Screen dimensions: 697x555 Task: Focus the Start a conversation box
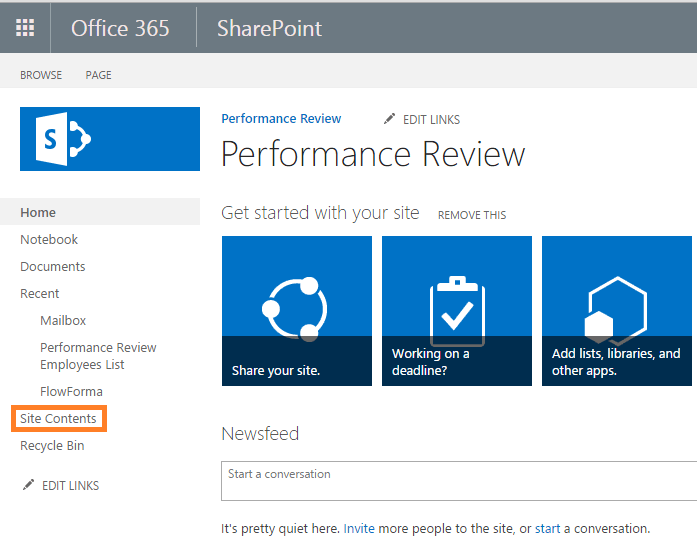[x=459, y=481]
